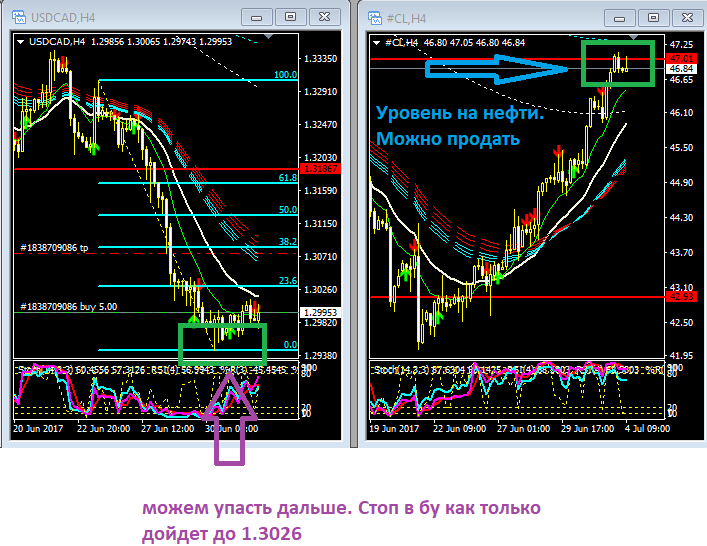The image size is (707, 546).
Task: Click the 4 Jul 09:00 time label
Action: [x=647, y=428]
